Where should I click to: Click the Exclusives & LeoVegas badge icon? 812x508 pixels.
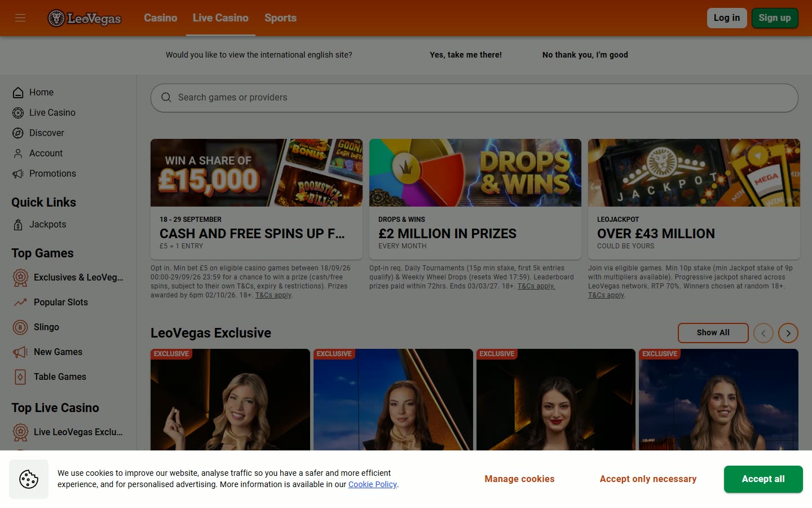pos(20,278)
